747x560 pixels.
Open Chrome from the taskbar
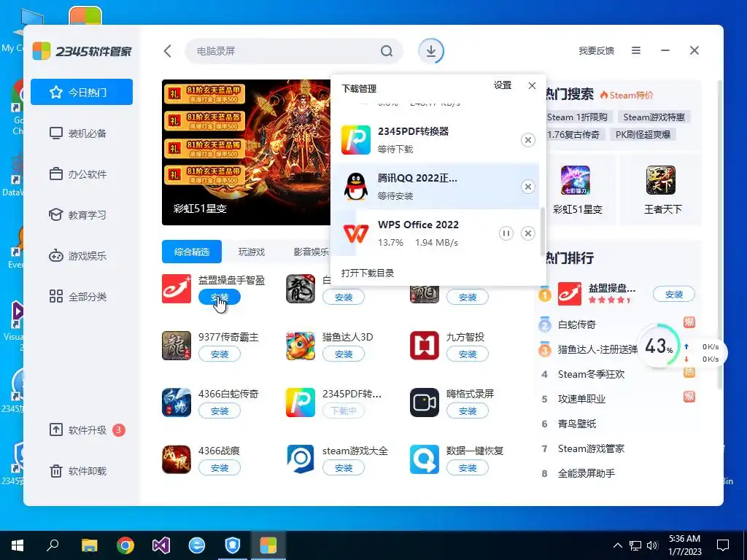(125, 545)
